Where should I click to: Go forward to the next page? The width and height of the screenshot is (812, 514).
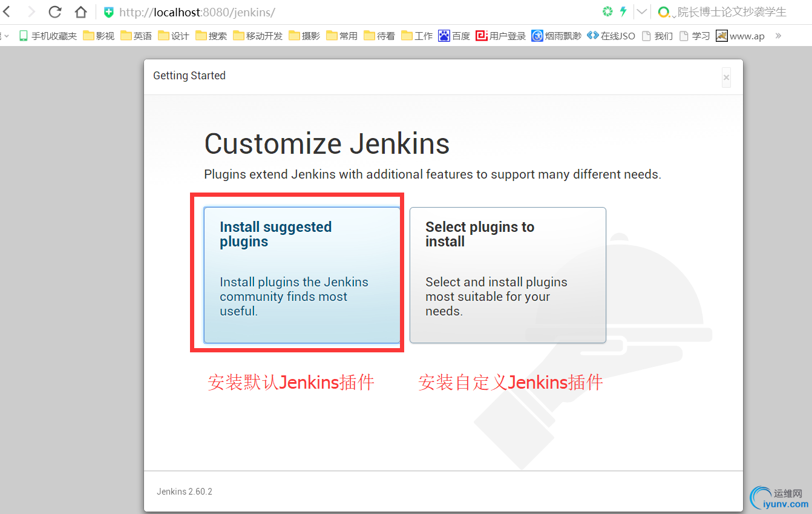(31, 12)
